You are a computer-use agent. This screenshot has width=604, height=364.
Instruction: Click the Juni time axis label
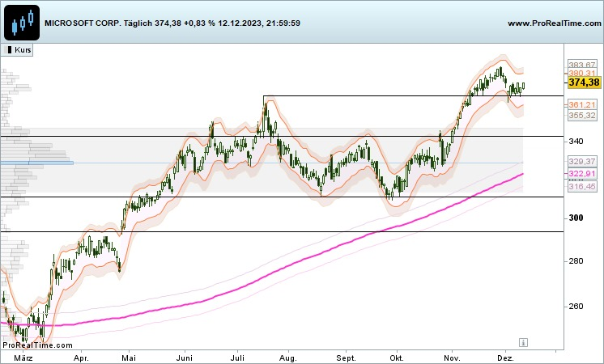click(x=184, y=358)
